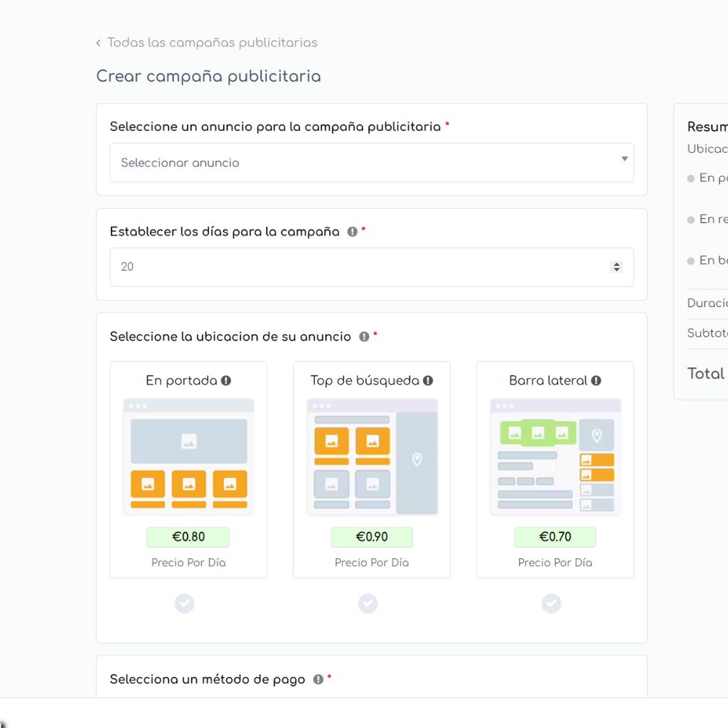Click Precio Por Día under En portada
728x728 pixels.
pos(188,563)
